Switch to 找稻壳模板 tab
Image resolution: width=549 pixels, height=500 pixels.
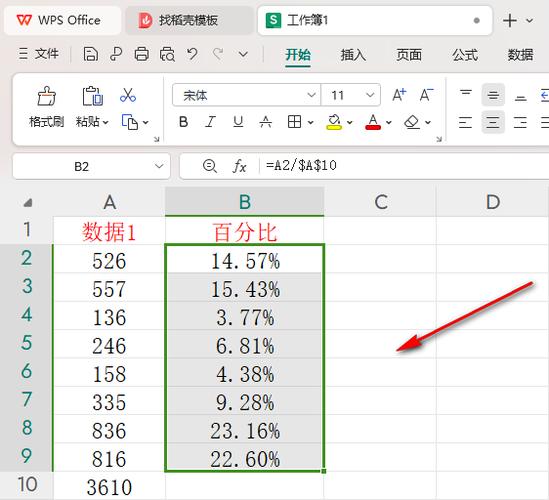(189, 20)
